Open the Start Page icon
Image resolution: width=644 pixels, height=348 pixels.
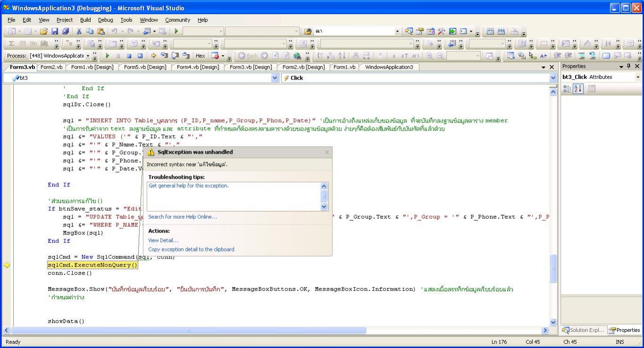(x=453, y=31)
